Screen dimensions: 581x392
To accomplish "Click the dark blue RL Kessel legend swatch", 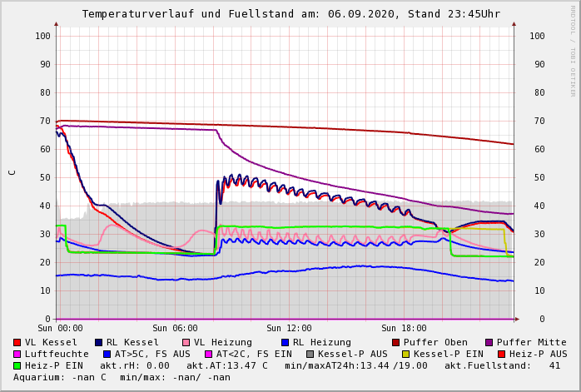I will [x=98, y=342].
